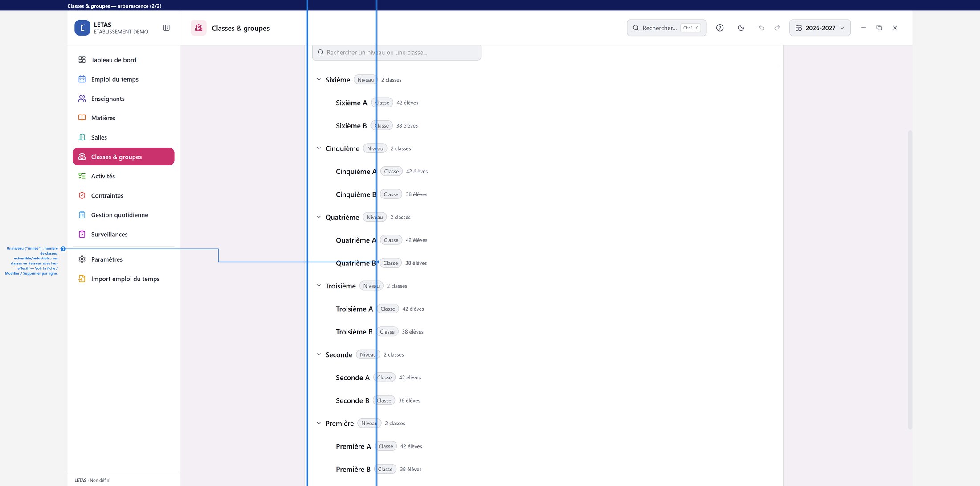This screenshot has width=980, height=486.
Task: Open the 2026-2027 school year dropdown
Action: 820,28
